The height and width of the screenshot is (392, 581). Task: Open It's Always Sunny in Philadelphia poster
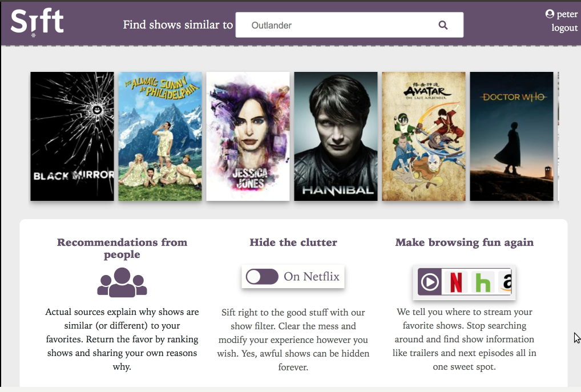[x=160, y=136]
